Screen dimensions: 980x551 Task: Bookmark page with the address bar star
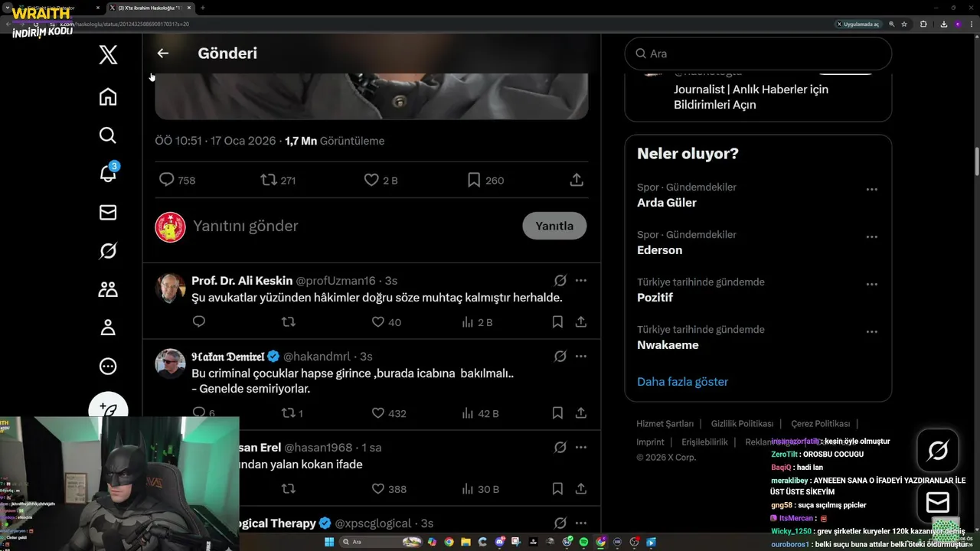pos(904,24)
